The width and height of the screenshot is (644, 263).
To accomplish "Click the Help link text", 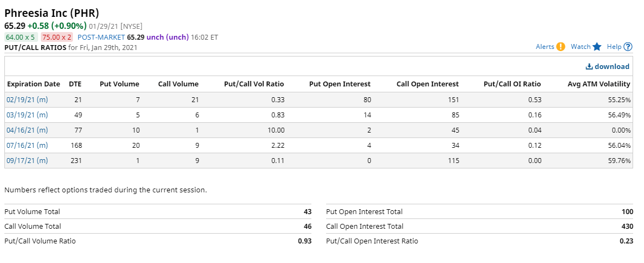I will pyautogui.click(x=614, y=47).
